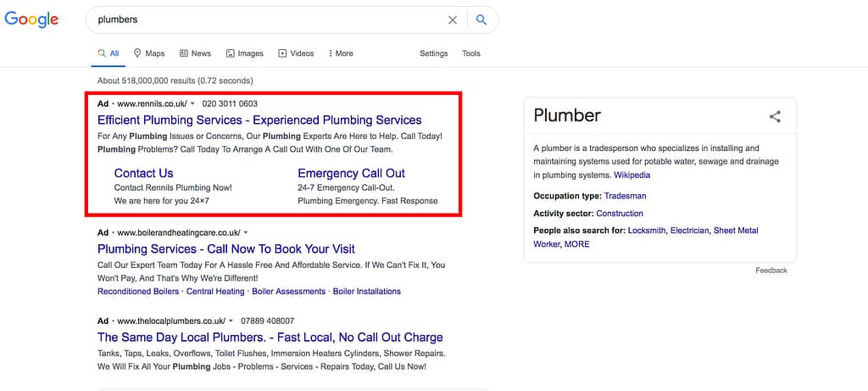Click the Feedback link below panel
Screen dimensions: 868x391
coord(771,271)
